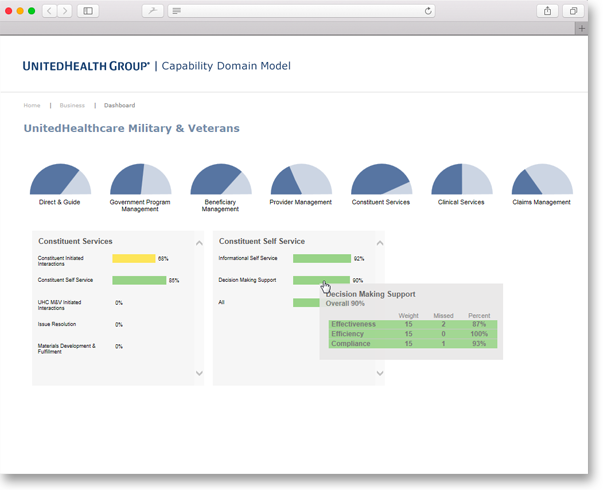The height and width of the screenshot is (490, 610).
Task: Click the 93% Compliance percent value
Action: [x=479, y=344]
